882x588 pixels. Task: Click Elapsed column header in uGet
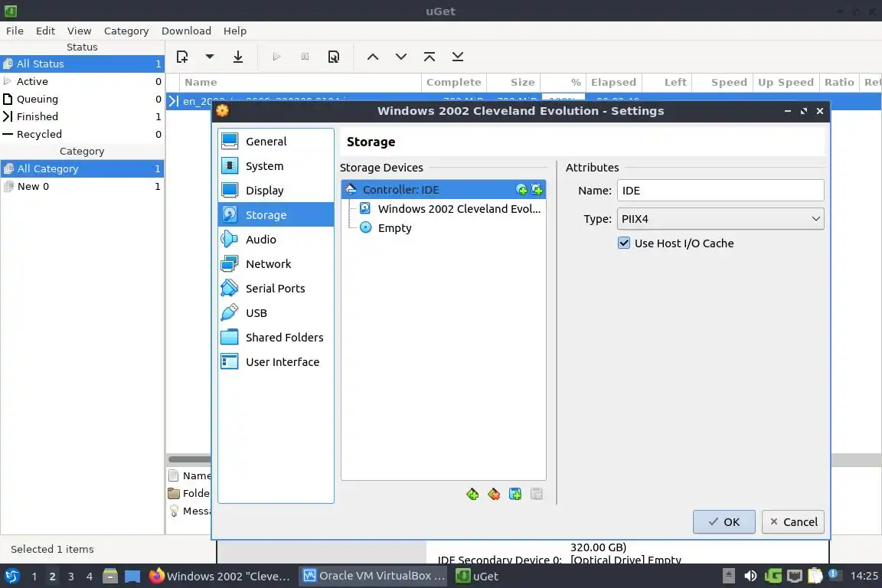point(614,82)
